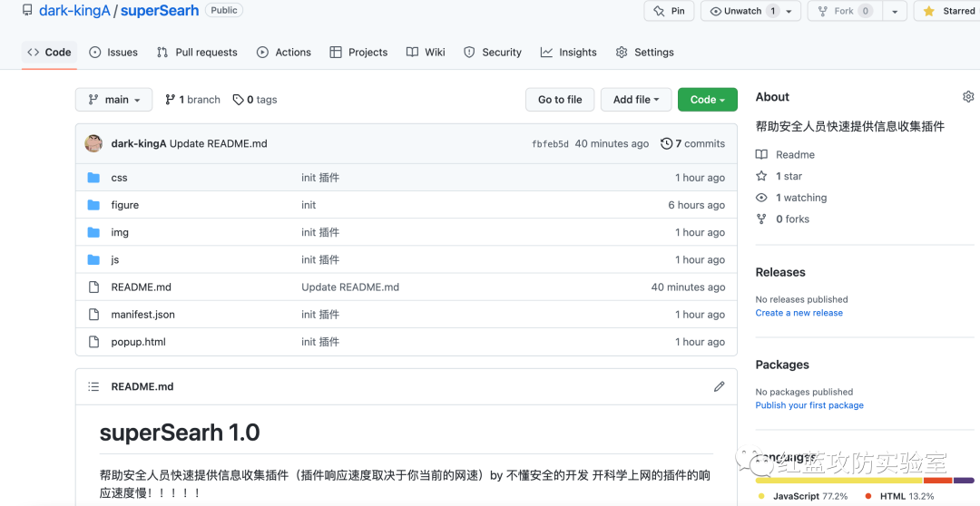Click the purple language bar segment
980x506 pixels.
pos(964,481)
